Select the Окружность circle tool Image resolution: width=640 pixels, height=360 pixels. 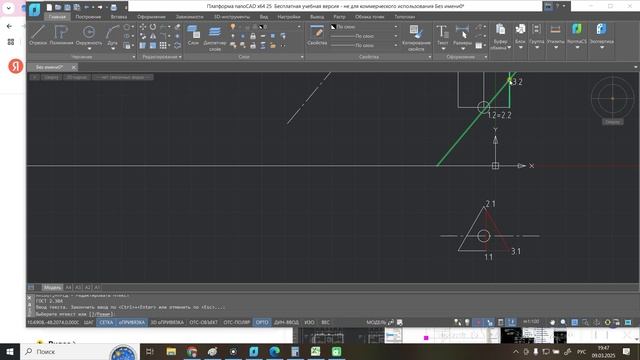(x=89, y=34)
